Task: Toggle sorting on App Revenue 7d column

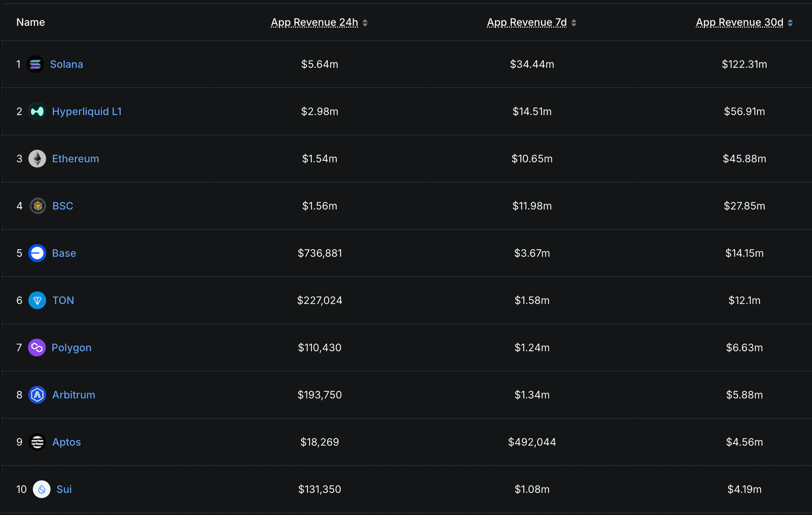Action: [x=527, y=22]
